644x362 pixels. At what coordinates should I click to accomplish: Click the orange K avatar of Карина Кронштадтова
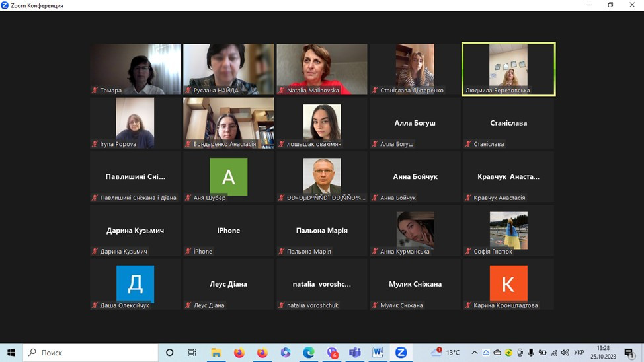click(508, 283)
